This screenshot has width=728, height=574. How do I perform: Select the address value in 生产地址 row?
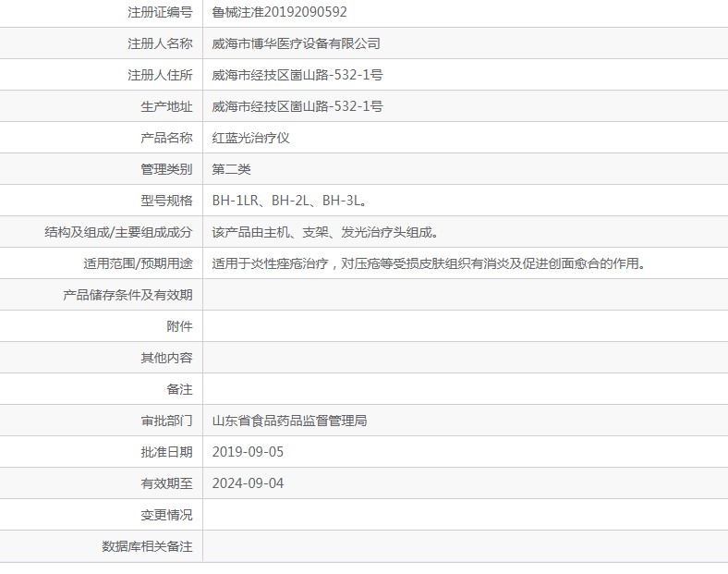pos(297,106)
